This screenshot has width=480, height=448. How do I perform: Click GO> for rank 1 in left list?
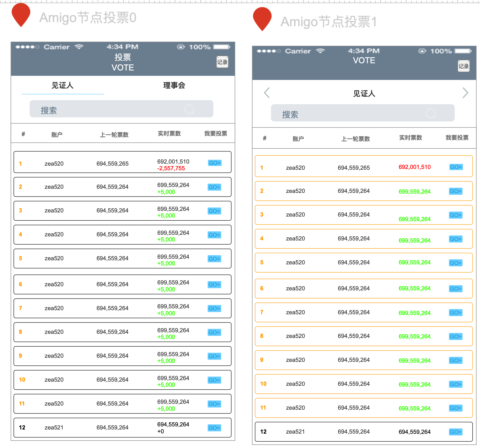pyautogui.click(x=215, y=163)
